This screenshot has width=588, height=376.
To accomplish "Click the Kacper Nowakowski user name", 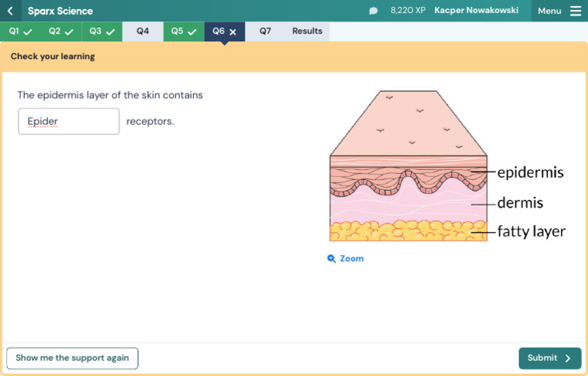I will [x=476, y=11].
